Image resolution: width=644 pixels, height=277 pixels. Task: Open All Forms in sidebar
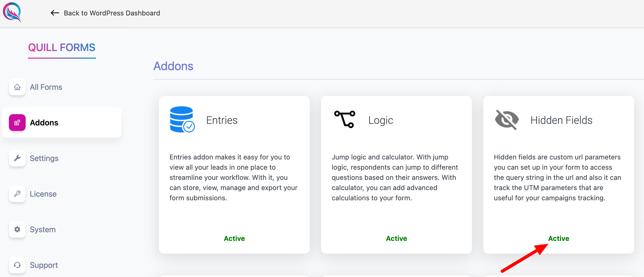(x=46, y=87)
